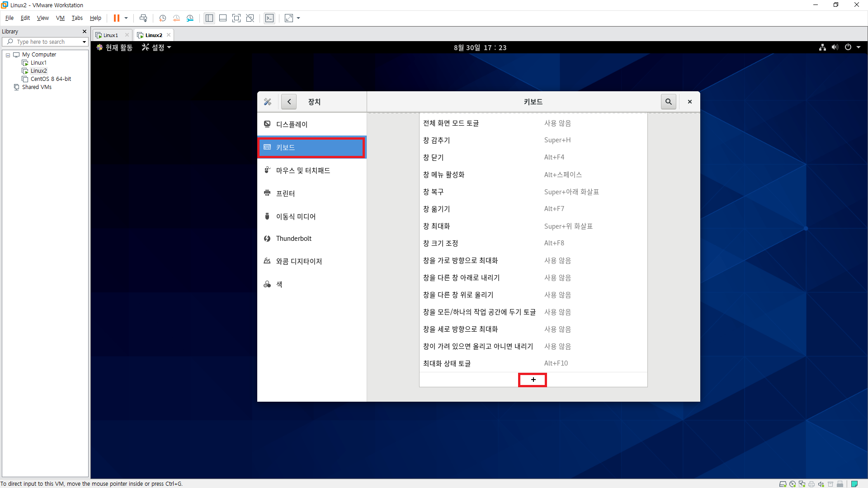Open the pause button dropdown arrow

126,18
